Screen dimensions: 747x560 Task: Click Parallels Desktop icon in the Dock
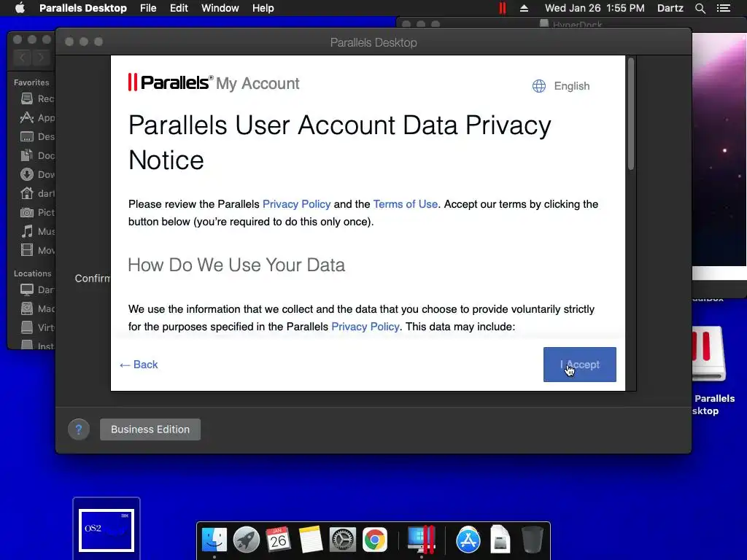421,540
